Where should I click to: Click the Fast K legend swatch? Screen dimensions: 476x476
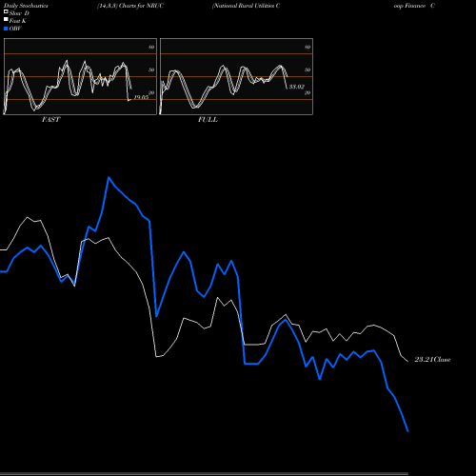coord(6,19)
